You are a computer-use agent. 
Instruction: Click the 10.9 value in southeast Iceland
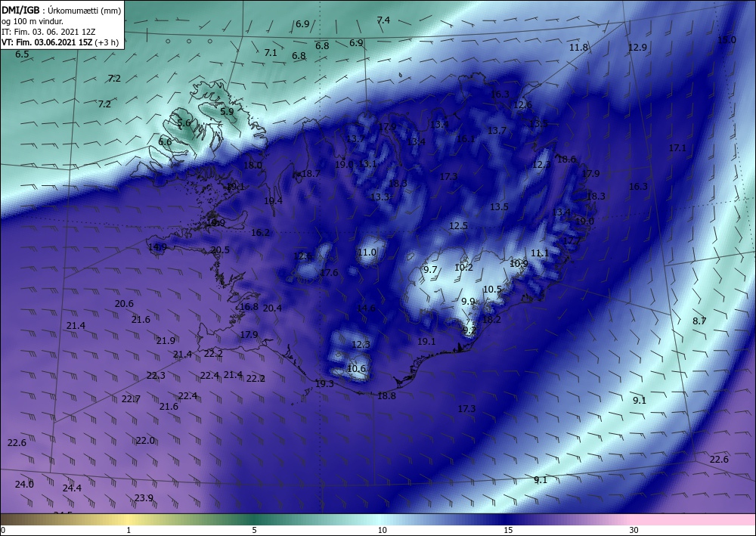[x=519, y=263]
